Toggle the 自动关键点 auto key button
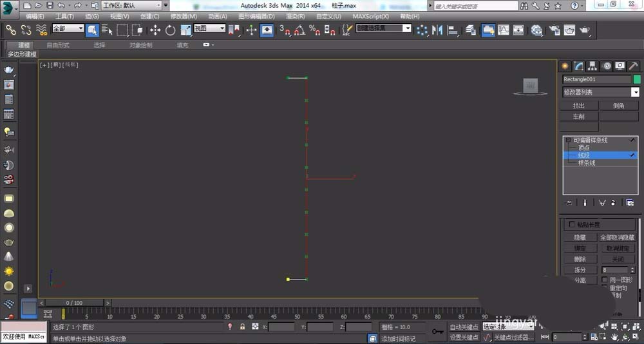The height and width of the screenshot is (344, 644). (x=464, y=327)
